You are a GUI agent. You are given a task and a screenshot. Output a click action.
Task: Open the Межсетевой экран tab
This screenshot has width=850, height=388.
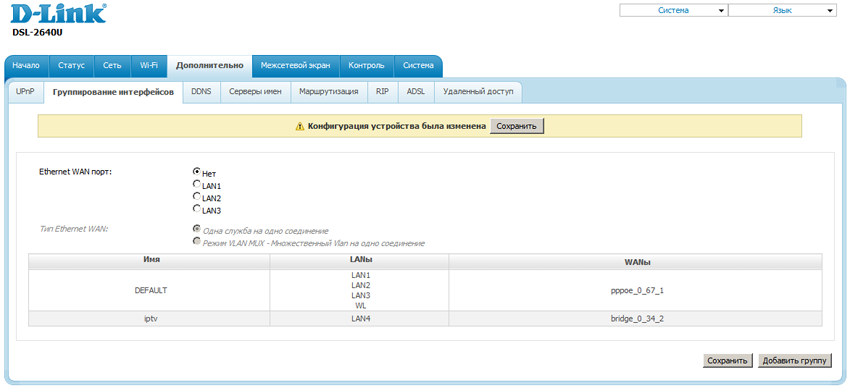pos(295,66)
